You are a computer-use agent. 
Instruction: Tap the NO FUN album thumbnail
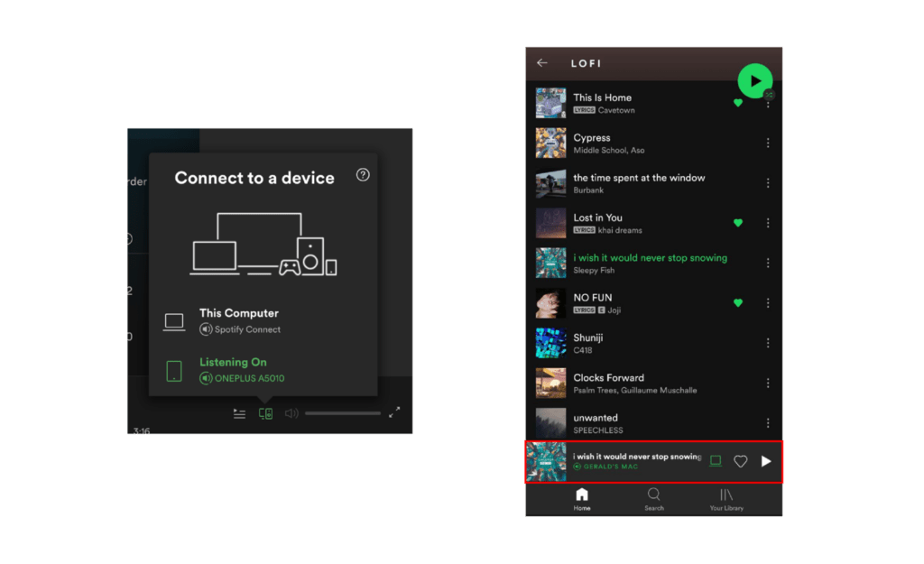(x=550, y=303)
